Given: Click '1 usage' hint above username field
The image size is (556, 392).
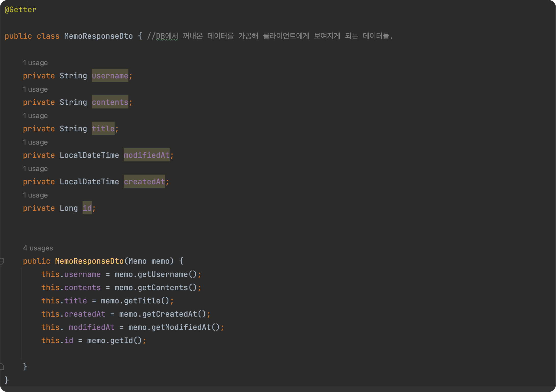Looking at the screenshot, I should coord(35,63).
